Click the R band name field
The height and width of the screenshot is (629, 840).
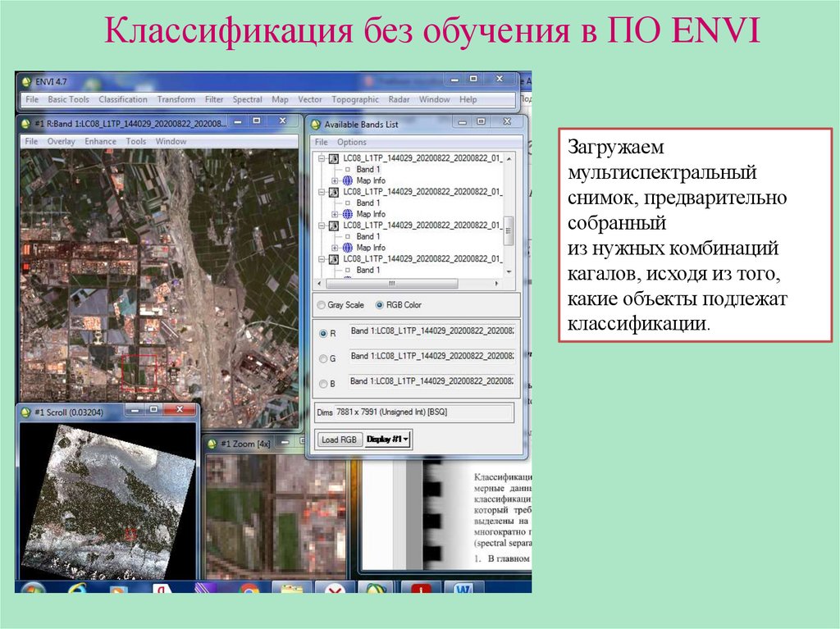[431, 331]
